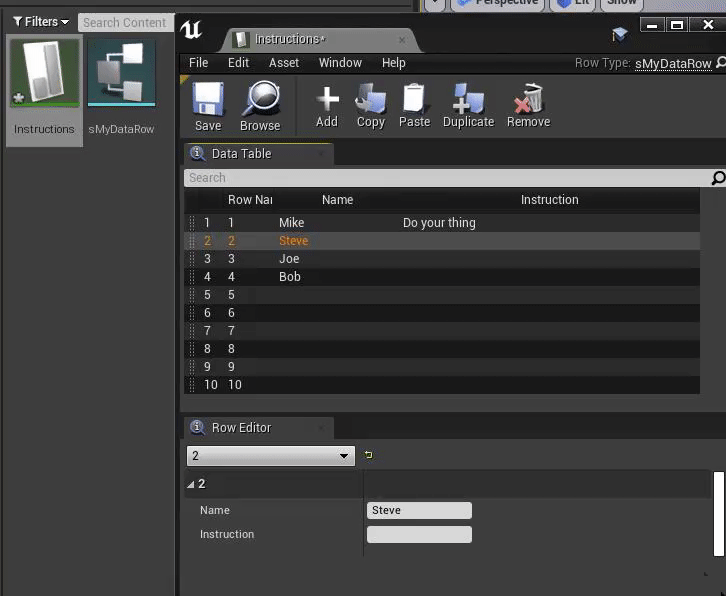Viewport: 726px width, 596px height.
Task: Duplicate the selected row
Action: pos(468,98)
